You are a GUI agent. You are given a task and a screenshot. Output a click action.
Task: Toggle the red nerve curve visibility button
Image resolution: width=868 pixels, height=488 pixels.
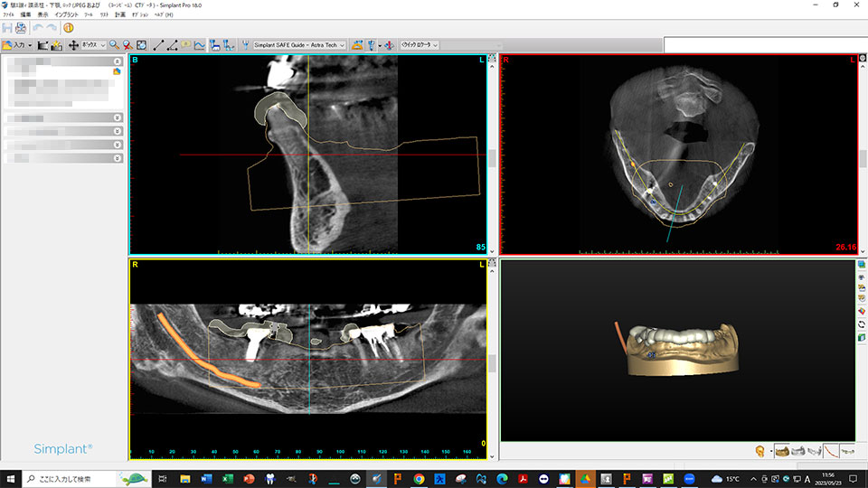(x=831, y=450)
